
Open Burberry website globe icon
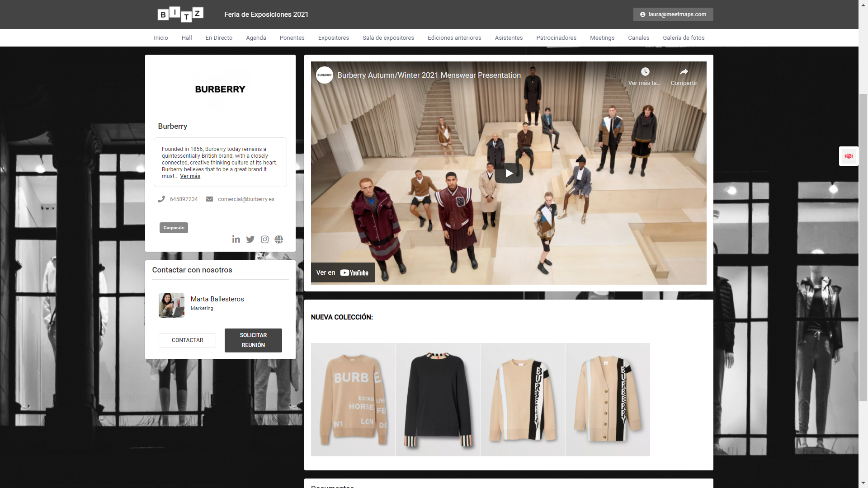279,239
